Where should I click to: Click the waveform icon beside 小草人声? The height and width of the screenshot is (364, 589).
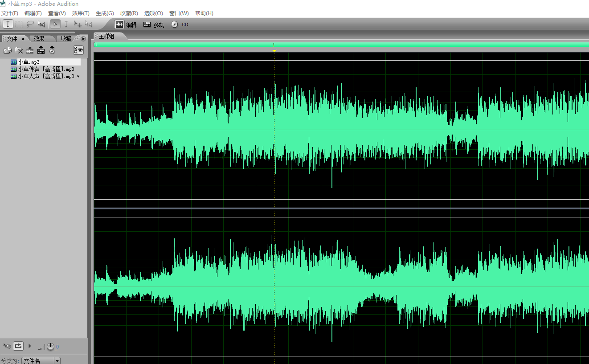[x=14, y=76]
